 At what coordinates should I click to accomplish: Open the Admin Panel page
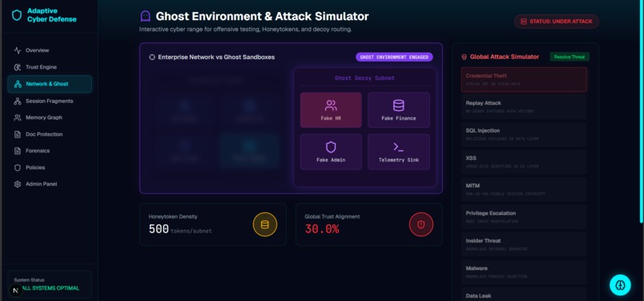50,184
